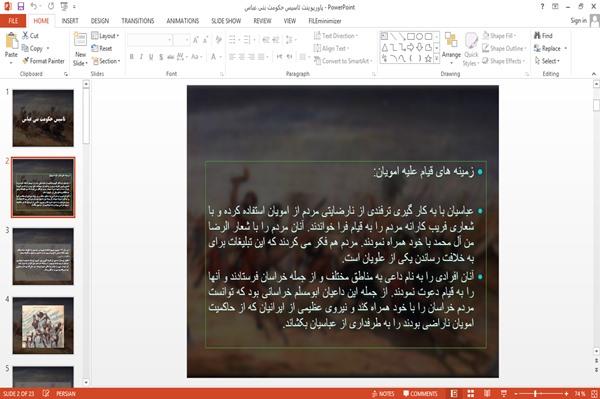Viewport: 600px width, 399px height.
Task: Expand the Section dropdown
Action: 106,61
